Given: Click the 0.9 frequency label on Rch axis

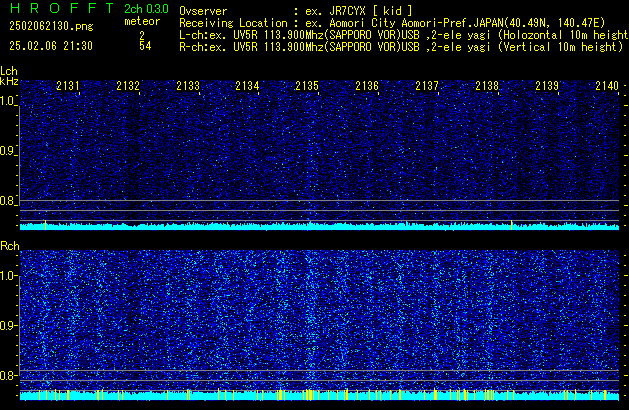Looking at the screenshot, I should [8, 325].
